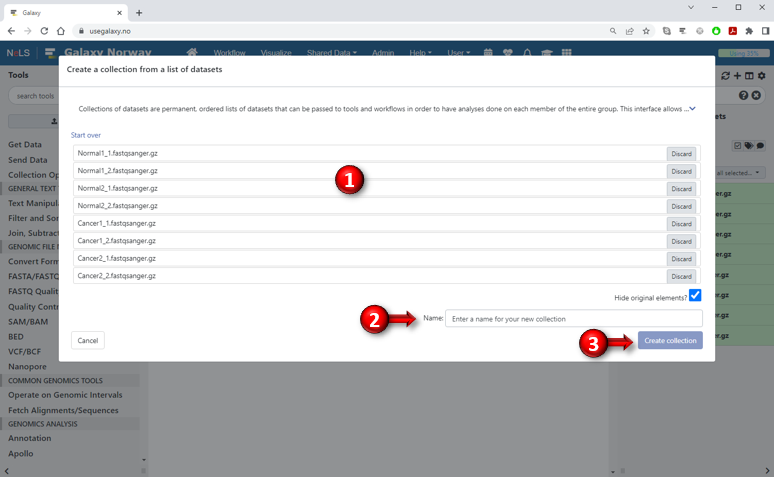Viewport: 774px width, 477px height.
Task: Click the collection Name input field
Action: (573, 319)
